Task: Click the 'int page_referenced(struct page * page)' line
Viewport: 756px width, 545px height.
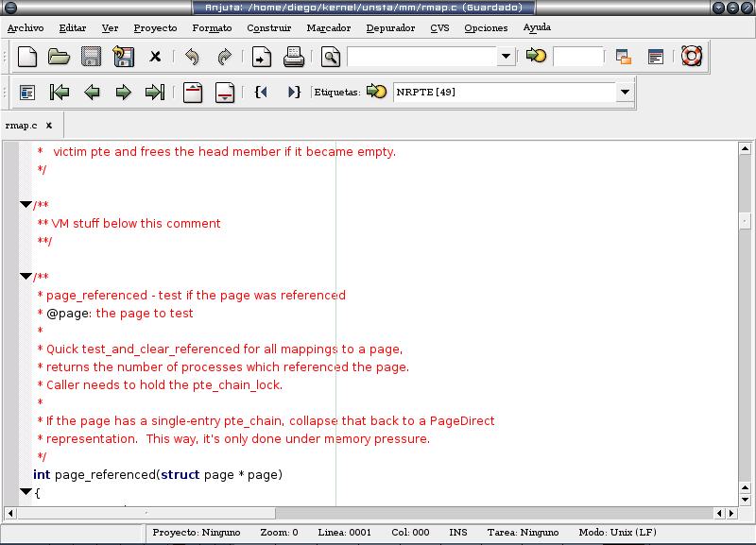Action: click(x=158, y=475)
